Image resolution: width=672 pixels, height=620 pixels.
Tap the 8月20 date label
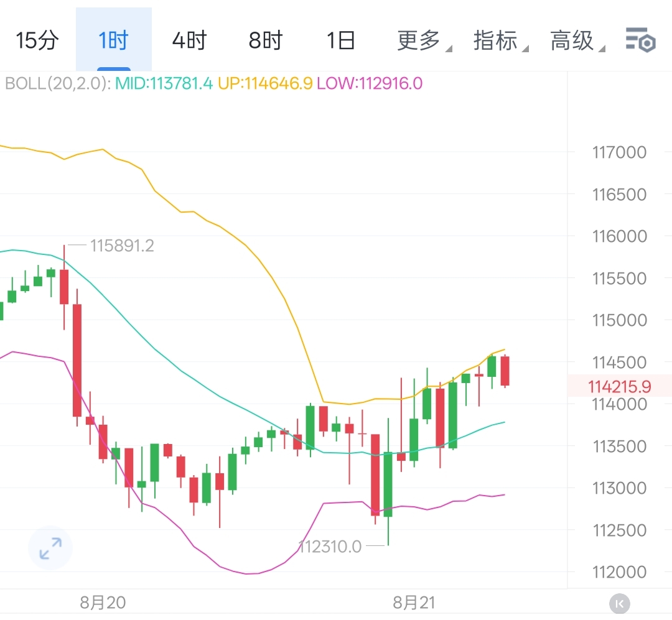pos(103,602)
